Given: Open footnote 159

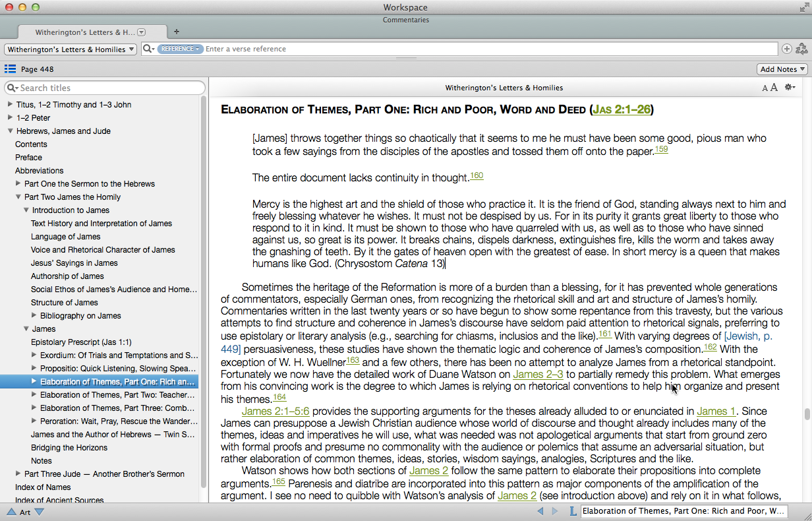Looking at the screenshot, I should (x=661, y=149).
